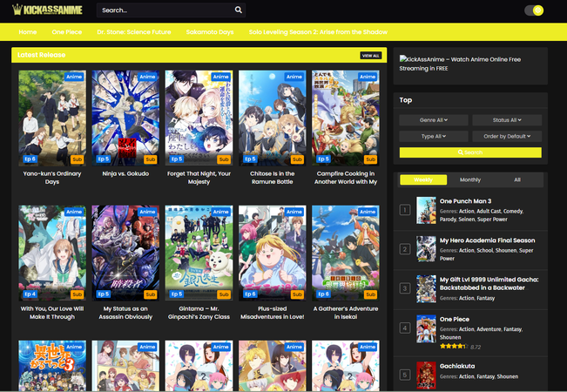Expand the Status All dropdown
This screenshot has width=567, height=392.
pyautogui.click(x=507, y=120)
